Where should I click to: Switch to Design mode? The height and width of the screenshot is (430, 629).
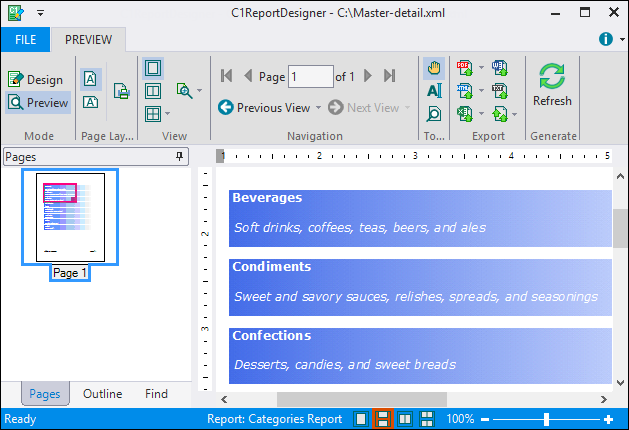pyautogui.click(x=36, y=79)
